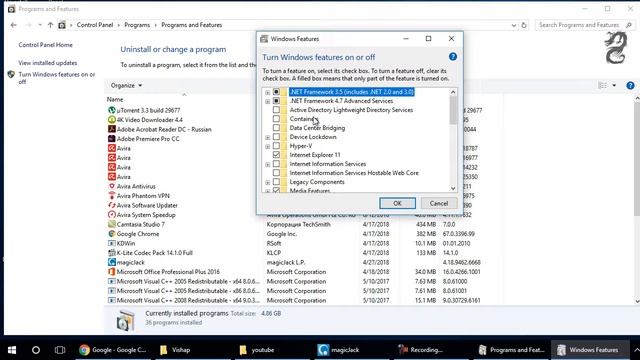Click Control Panel in the breadcrumb
Image resolution: width=640 pixels, height=360 pixels.
click(x=95, y=25)
